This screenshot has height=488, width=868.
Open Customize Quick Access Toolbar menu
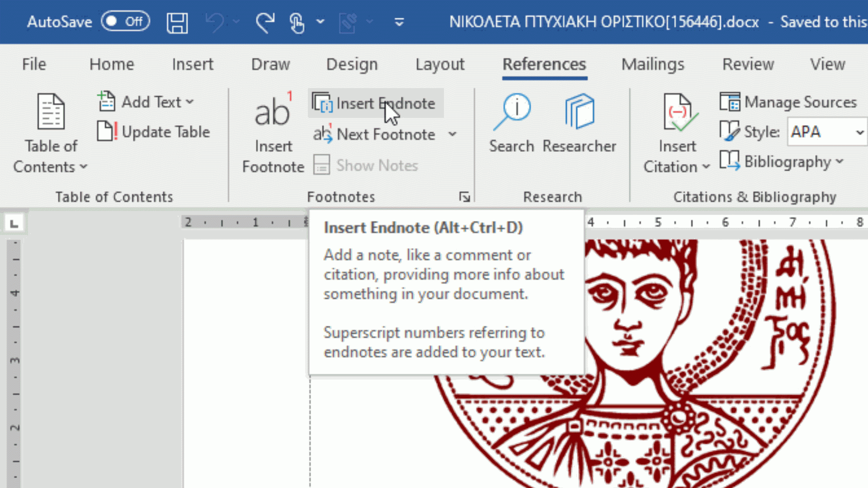(x=399, y=22)
